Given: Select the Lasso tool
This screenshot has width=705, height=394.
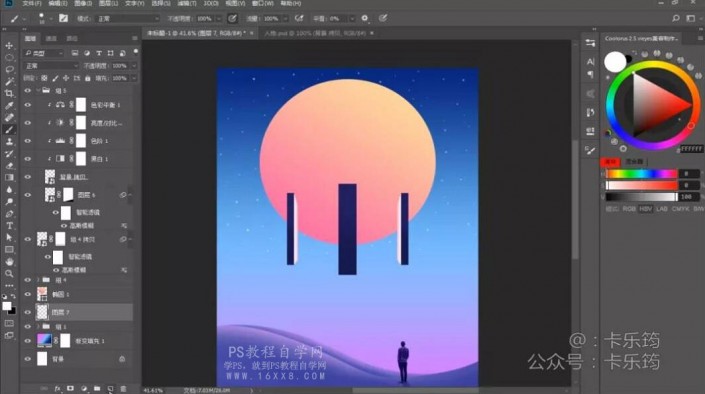Looking at the screenshot, I should [x=9, y=70].
